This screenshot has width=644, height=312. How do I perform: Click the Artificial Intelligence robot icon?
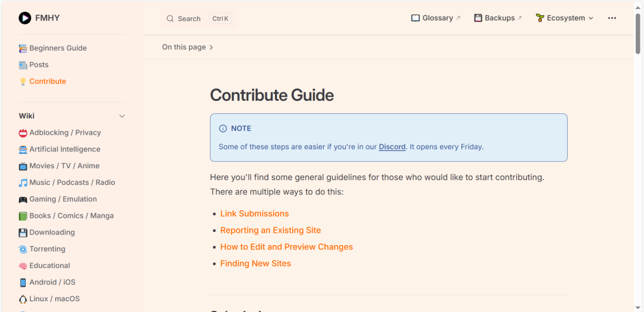point(23,150)
